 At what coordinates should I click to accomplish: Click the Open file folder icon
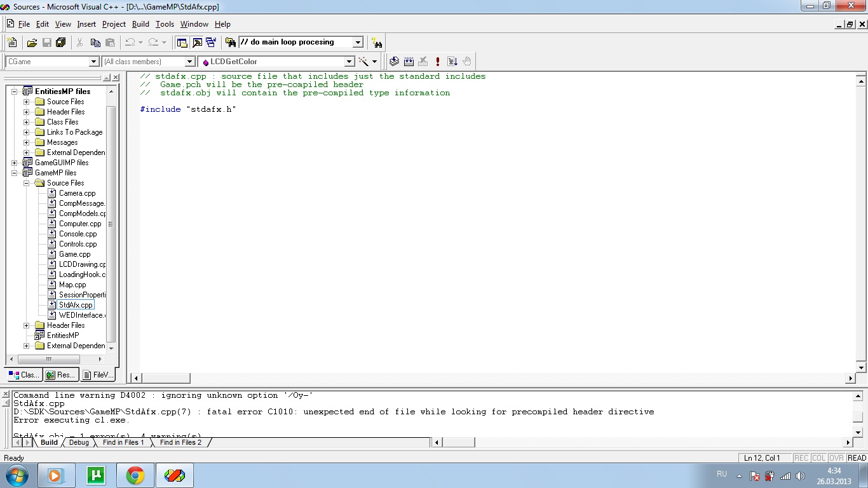[32, 43]
